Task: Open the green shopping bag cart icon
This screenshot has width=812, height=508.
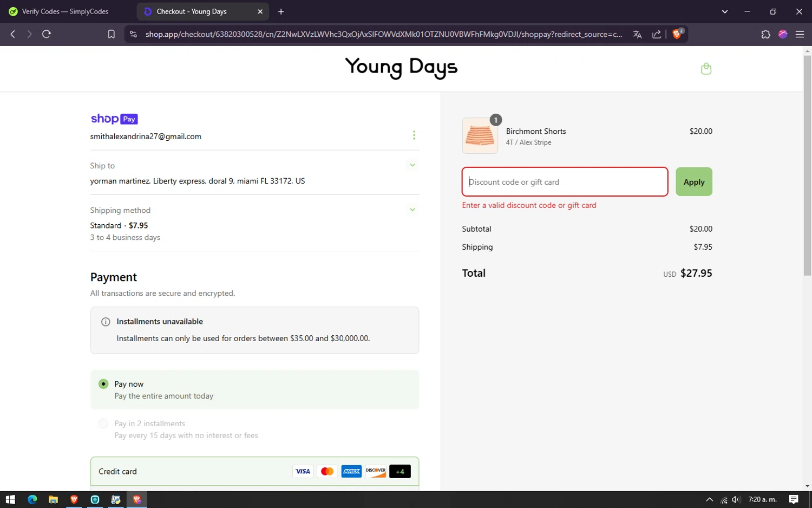Action: (706, 68)
